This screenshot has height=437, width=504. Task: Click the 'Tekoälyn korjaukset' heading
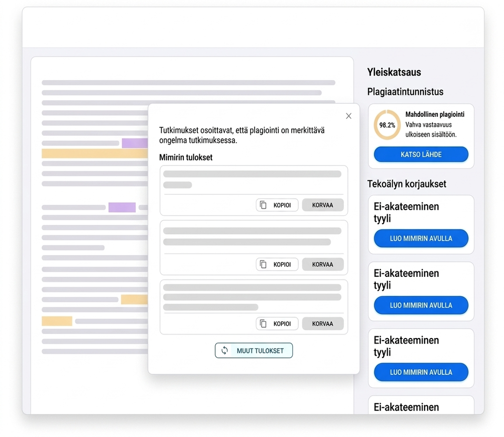tap(407, 184)
